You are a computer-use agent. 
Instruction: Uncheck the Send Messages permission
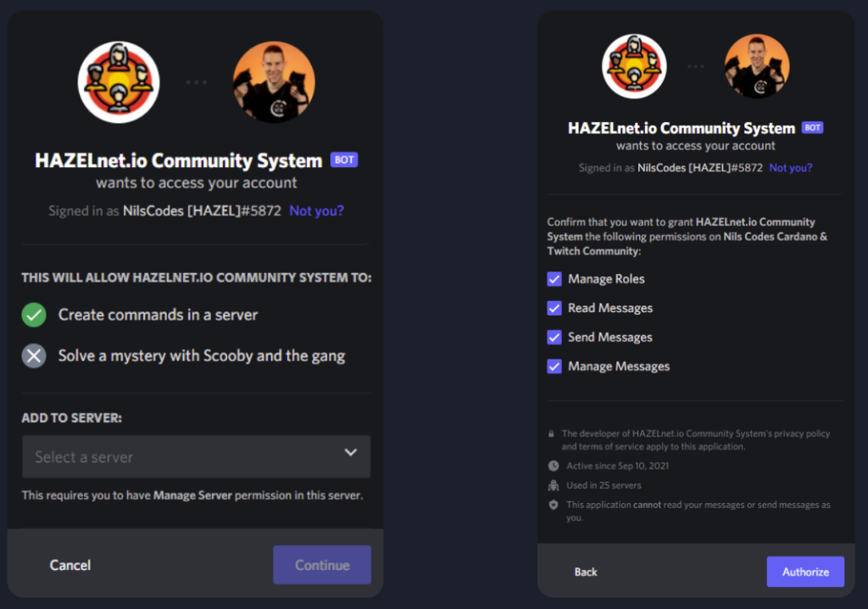[554, 337]
